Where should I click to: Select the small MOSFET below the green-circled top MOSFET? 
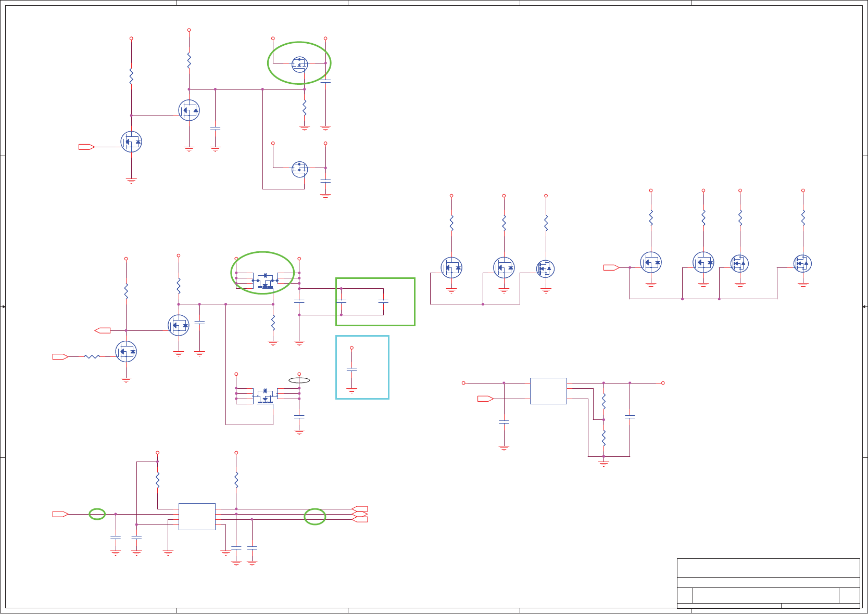pos(299,169)
